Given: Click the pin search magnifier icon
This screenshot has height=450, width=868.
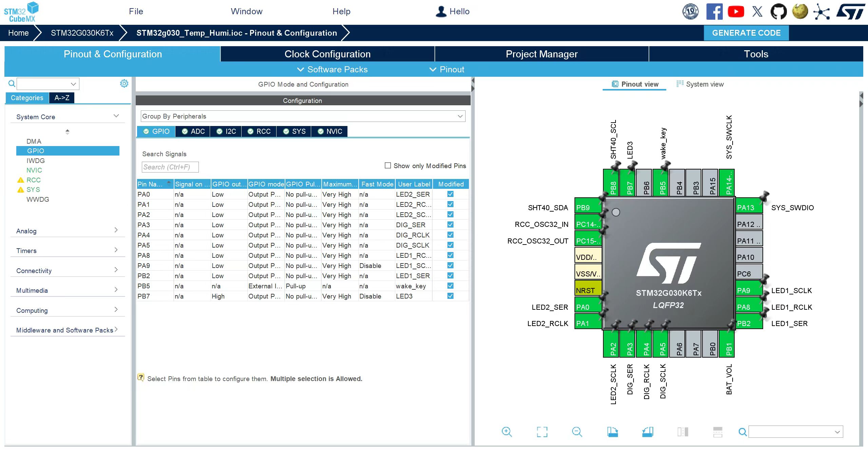Looking at the screenshot, I should [742, 432].
